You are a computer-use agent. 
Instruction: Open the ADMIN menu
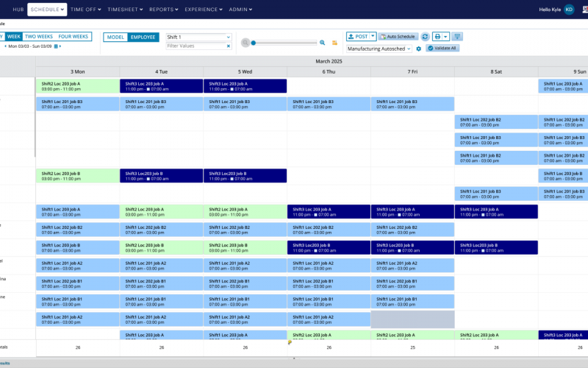(x=240, y=10)
